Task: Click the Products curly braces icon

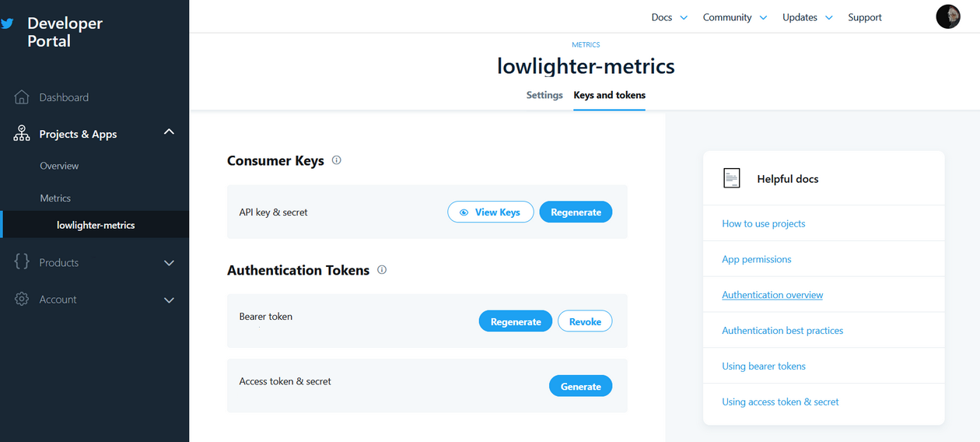Action: [x=22, y=262]
